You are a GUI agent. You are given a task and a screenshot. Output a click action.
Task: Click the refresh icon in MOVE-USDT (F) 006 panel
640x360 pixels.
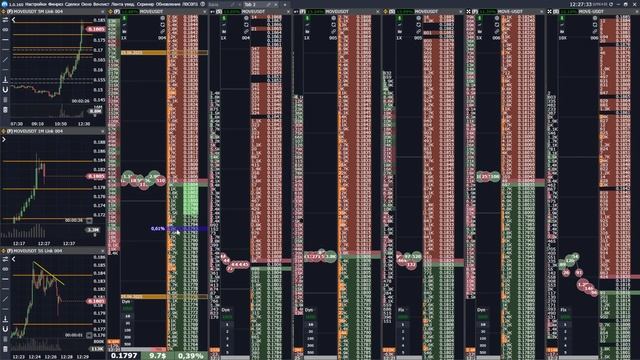tap(497, 25)
